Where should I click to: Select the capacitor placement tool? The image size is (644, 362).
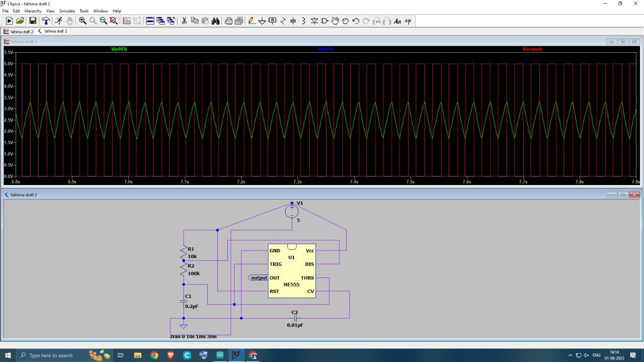pos(293,21)
